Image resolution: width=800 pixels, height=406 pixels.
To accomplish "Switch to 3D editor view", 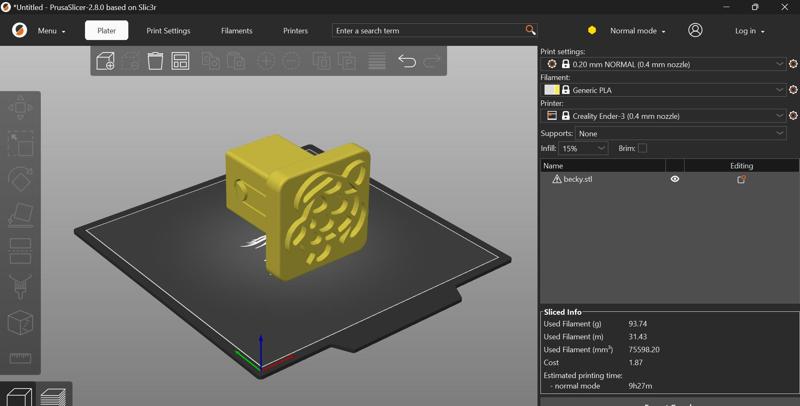I will pos(18,396).
